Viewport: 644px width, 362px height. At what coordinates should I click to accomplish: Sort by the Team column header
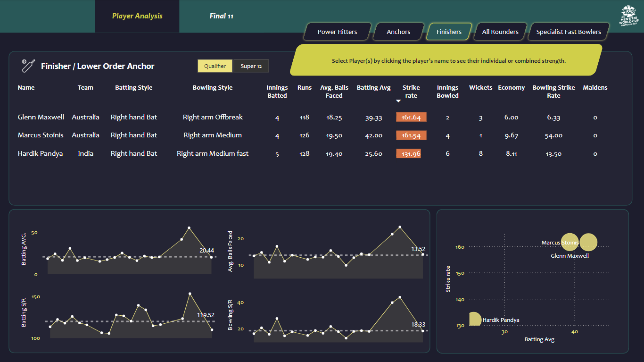(85, 88)
